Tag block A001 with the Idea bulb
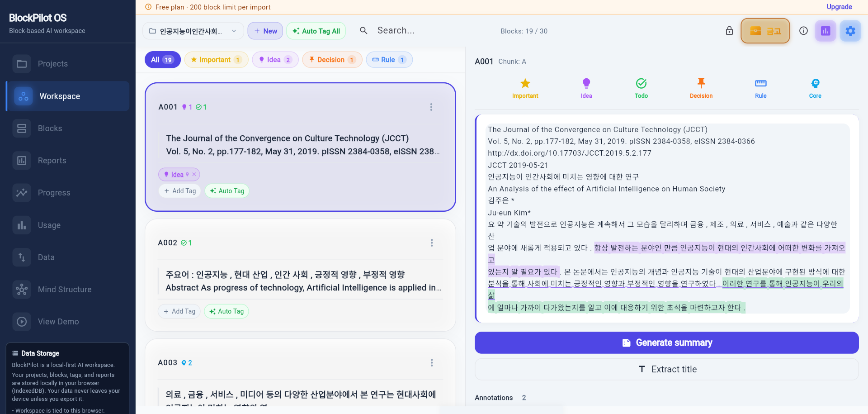Viewport: 868px width, 414px height. (586, 88)
